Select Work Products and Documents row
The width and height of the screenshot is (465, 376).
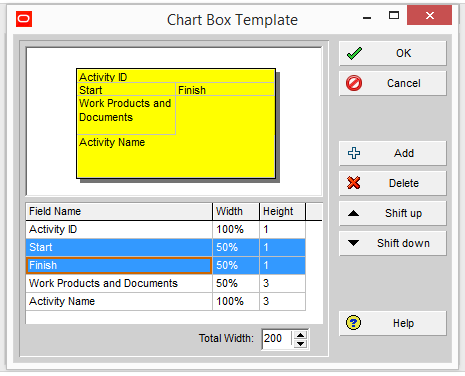(165, 284)
